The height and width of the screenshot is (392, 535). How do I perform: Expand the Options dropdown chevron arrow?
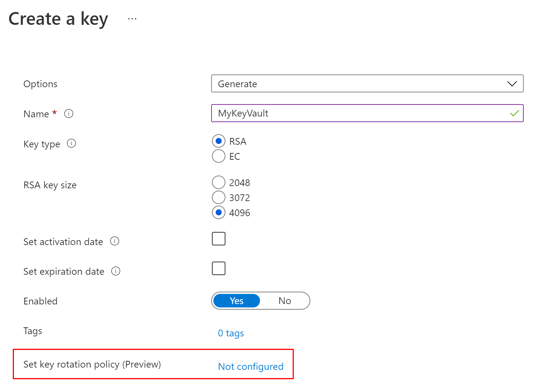[x=512, y=83]
